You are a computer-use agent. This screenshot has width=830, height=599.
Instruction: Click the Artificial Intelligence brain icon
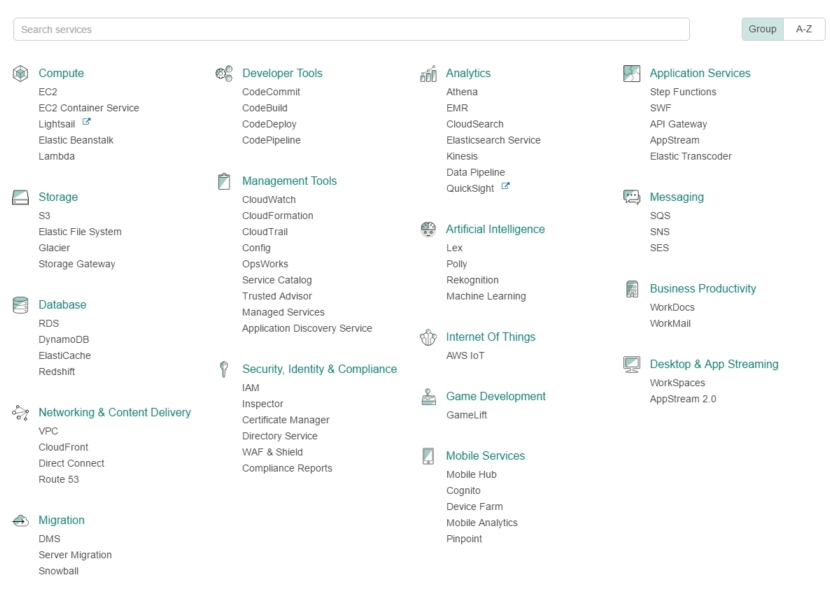(x=428, y=229)
